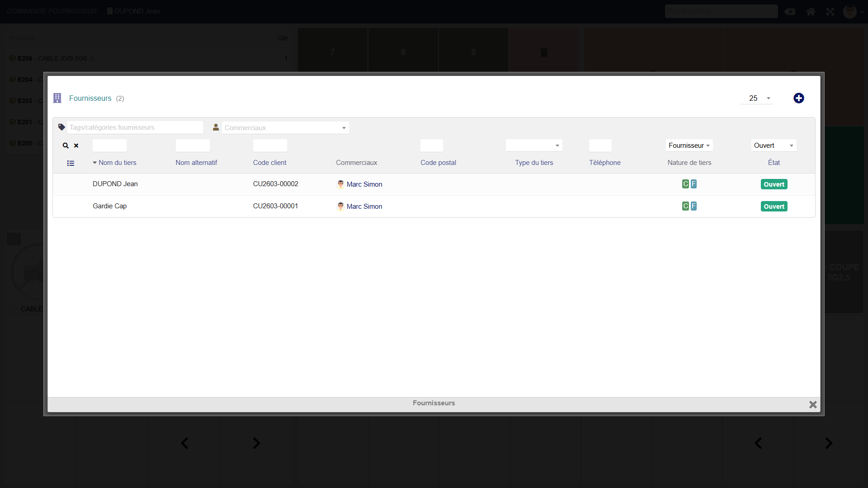This screenshot has width=868, height=488.
Task: Open the column selection list icon
Action: tap(71, 163)
